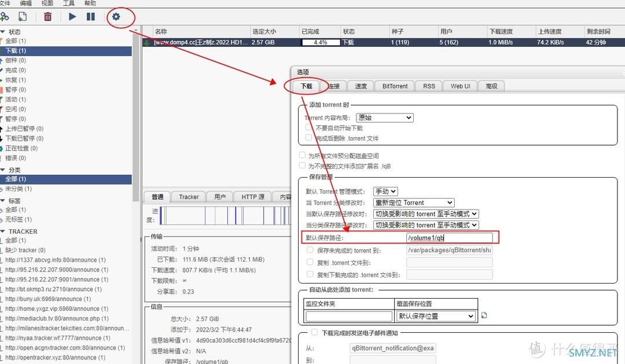Open options with the gear icon
Image resolution: width=625 pixels, height=364 pixels.
coord(116,17)
